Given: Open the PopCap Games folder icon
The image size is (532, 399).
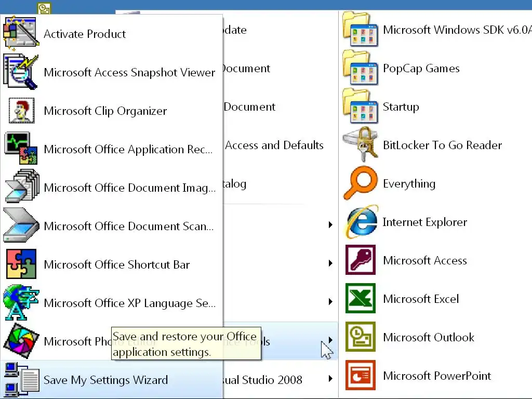Looking at the screenshot, I should [x=361, y=68].
